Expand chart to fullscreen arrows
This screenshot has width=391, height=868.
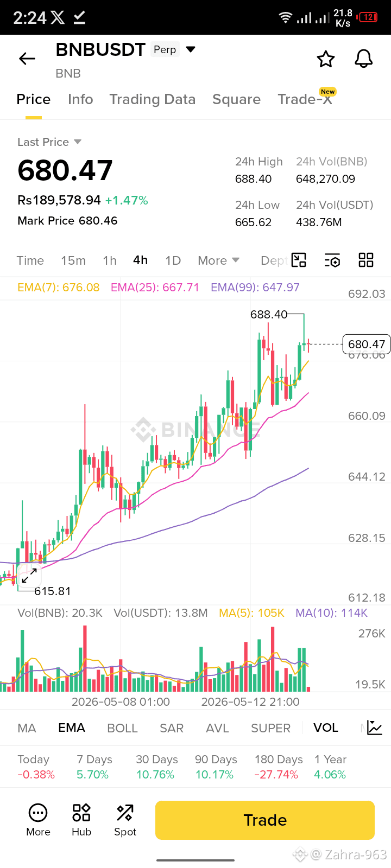tap(29, 576)
